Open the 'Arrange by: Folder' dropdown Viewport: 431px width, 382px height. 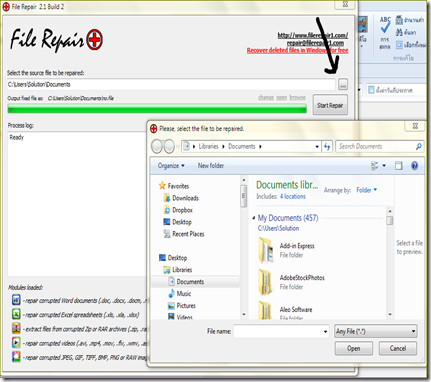click(x=367, y=190)
